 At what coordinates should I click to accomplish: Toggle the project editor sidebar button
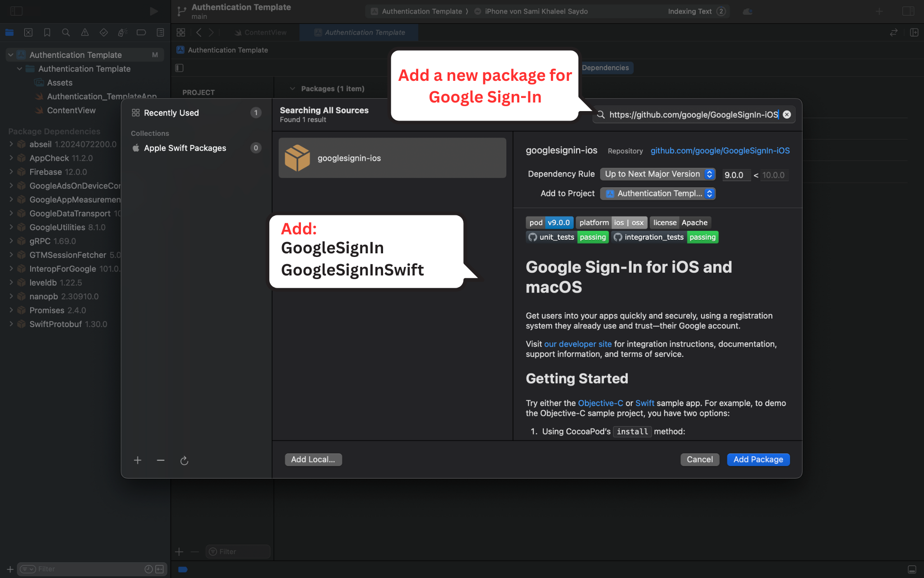(x=179, y=68)
